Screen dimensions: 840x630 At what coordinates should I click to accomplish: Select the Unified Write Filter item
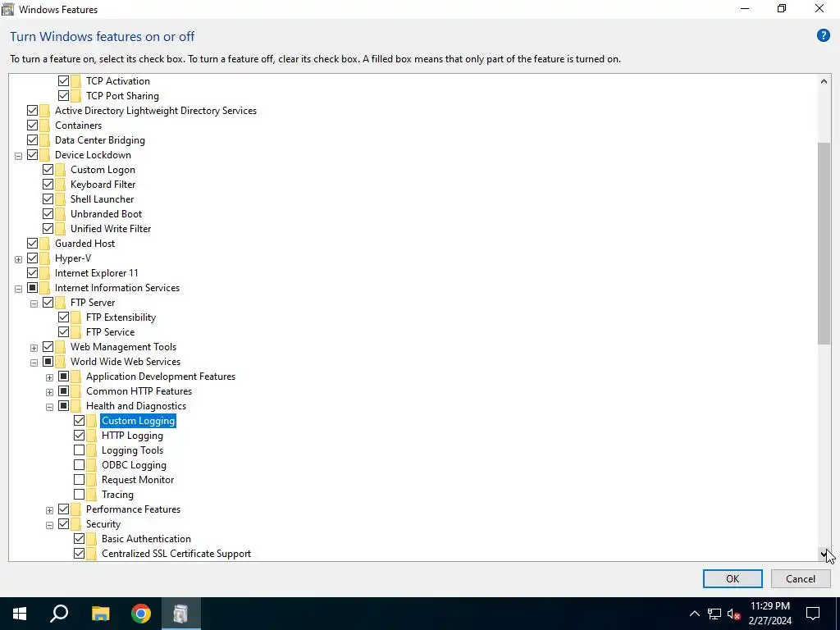(x=111, y=228)
